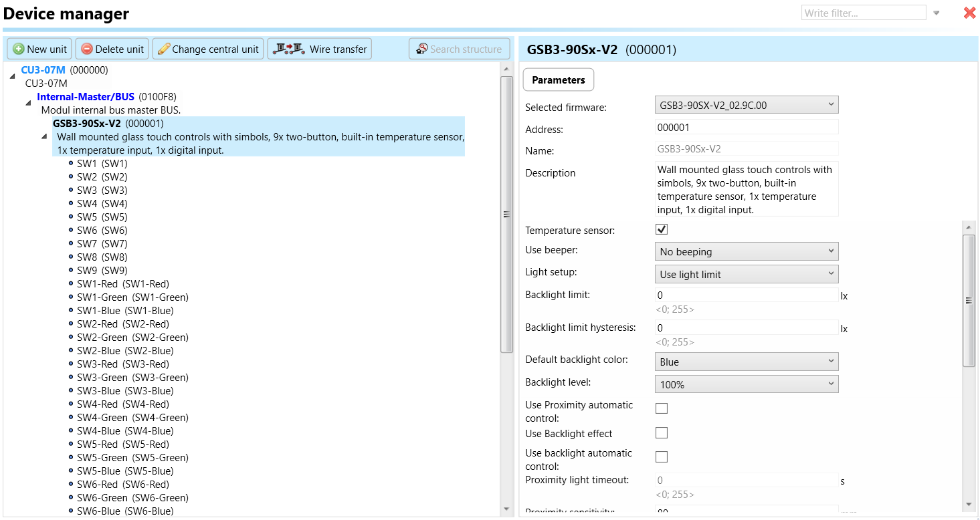
Task: Click the Change central unit pencil icon
Action: (x=164, y=49)
